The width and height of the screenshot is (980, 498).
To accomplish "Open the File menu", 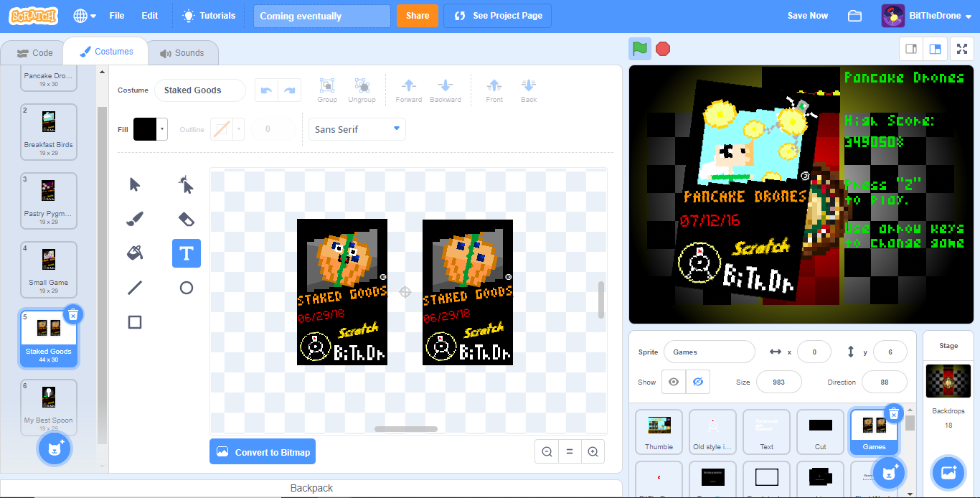I will pos(116,16).
